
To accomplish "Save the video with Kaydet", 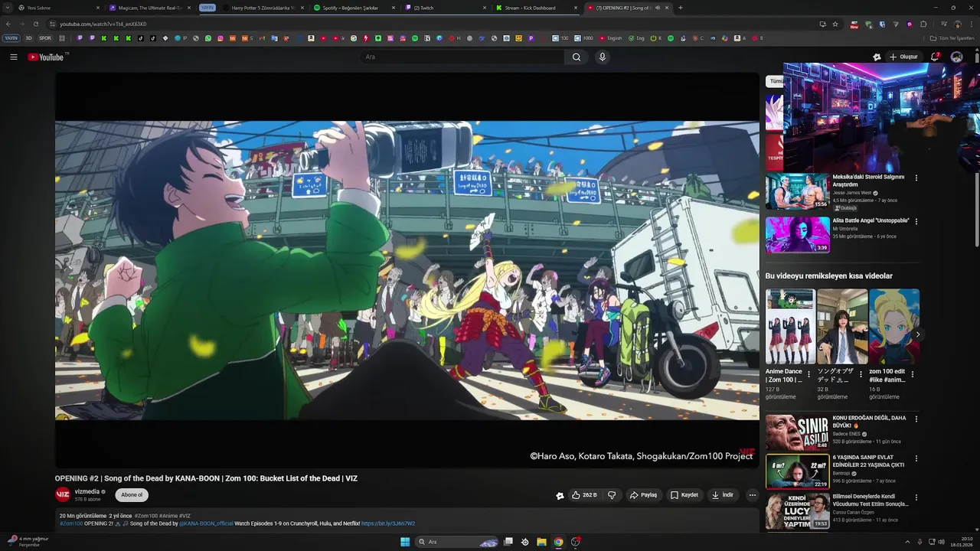I will (684, 495).
